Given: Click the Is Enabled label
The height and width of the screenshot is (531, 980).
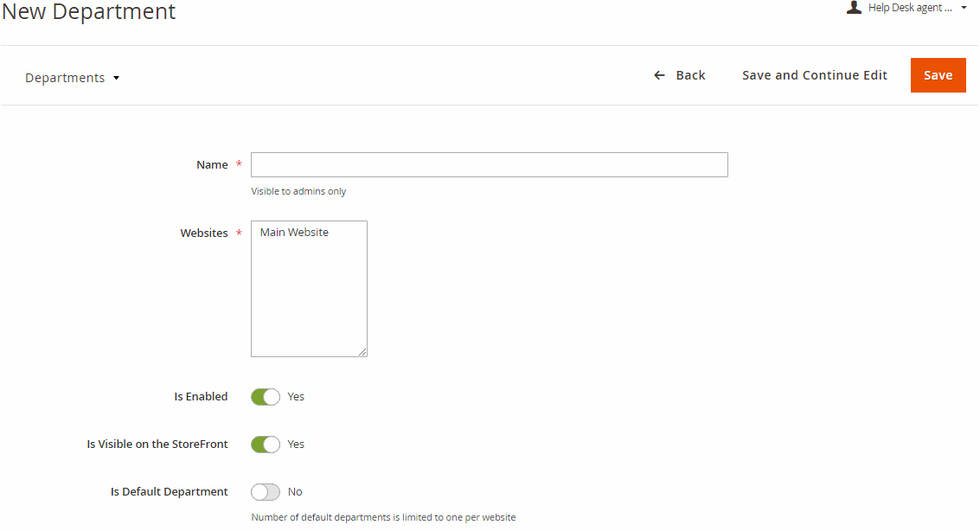Looking at the screenshot, I should pyautogui.click(x=201, y=397).
